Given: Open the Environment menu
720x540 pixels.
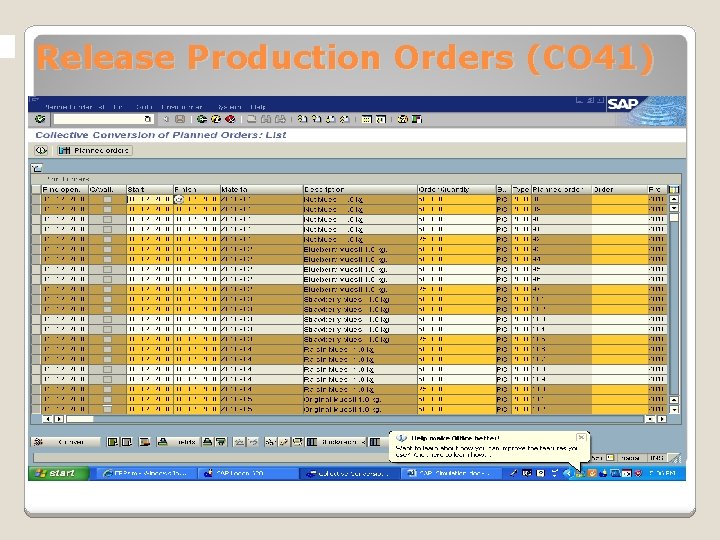Looking at the screenshot, I should pos(182,107).
